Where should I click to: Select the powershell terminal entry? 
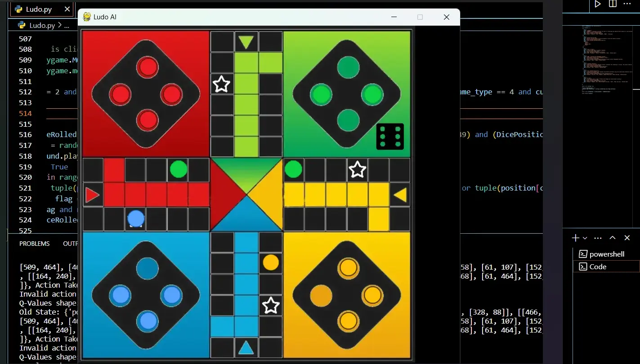(606, 254)
